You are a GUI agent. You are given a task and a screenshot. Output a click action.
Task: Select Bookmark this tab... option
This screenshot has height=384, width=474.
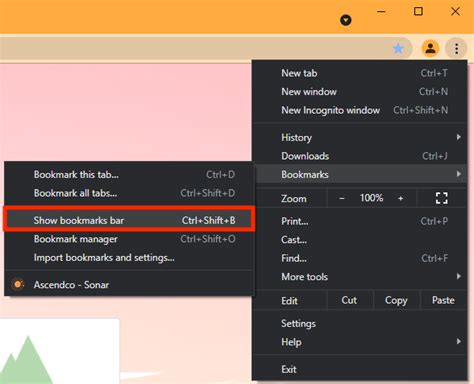tap(129, 174)
